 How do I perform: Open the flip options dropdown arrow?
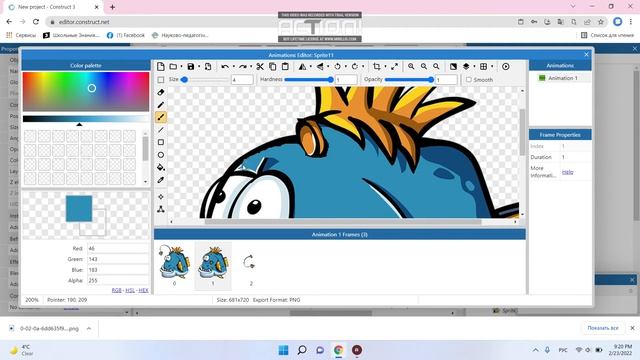click(x=328, y=67)
